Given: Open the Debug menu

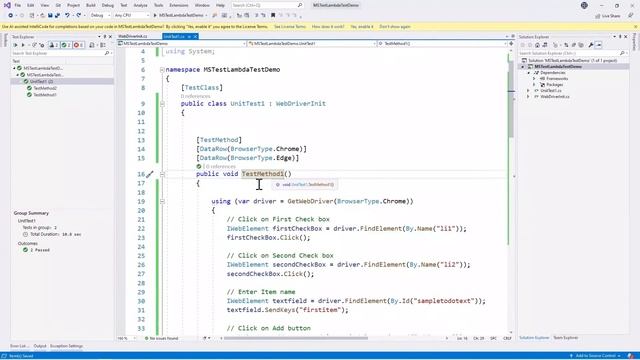Looking at the screenshot, I should point(108,5).
